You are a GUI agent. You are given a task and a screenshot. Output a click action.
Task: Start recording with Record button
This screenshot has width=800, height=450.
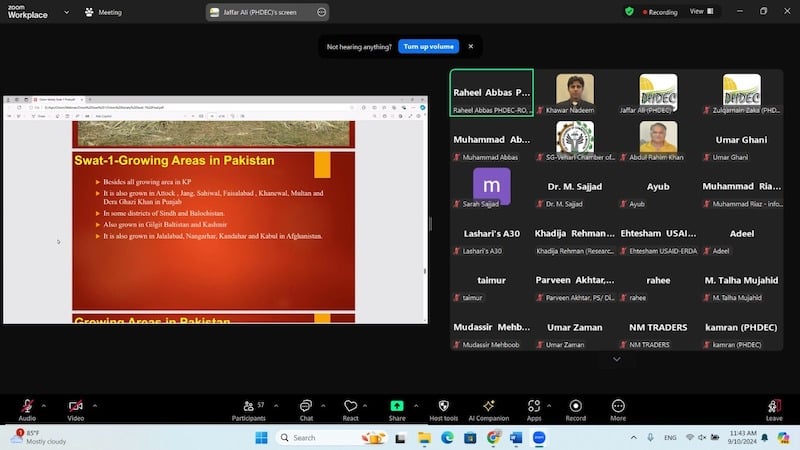pos(576,406)
